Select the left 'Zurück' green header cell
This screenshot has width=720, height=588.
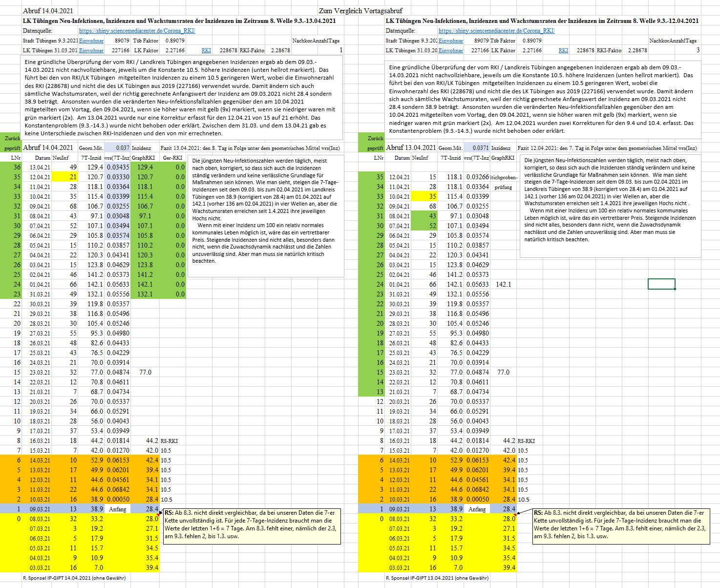pyautogui.click(x=11, y=138)
